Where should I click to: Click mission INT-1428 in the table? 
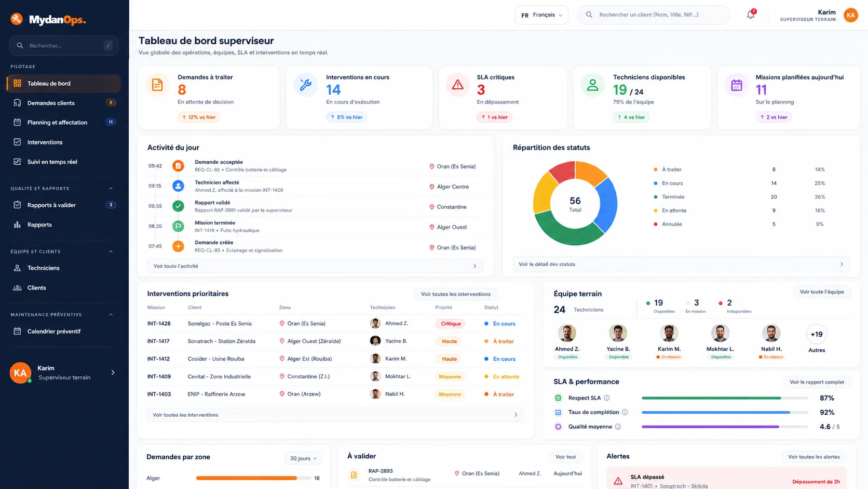coord(159,324)
